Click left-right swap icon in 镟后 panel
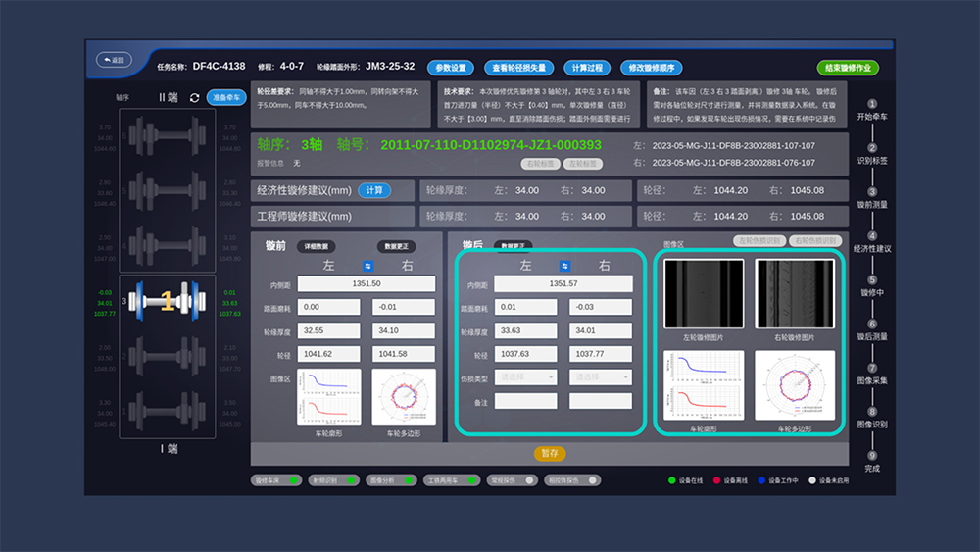980x552 pixels. coord(564,266)
